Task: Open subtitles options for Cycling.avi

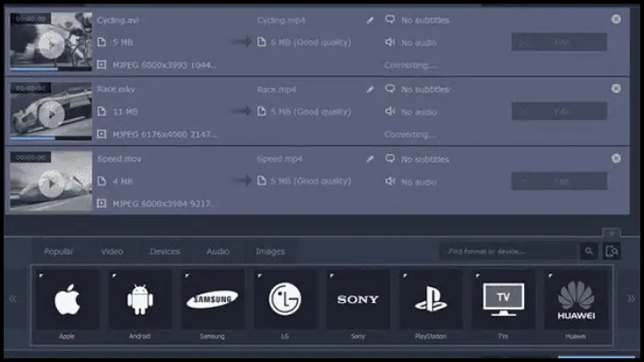Action: click(417, 19)
